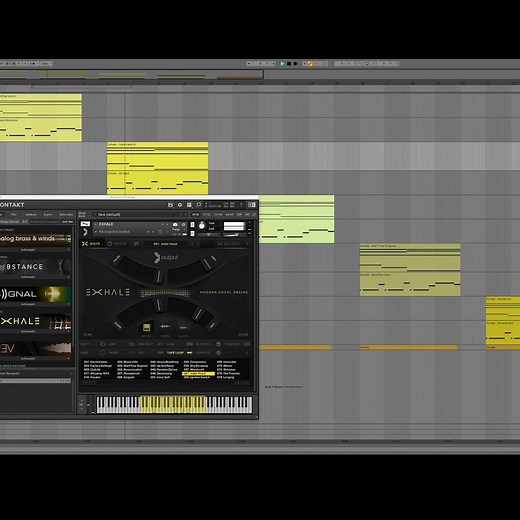Image resolution: width=520 pixels, height=520 pixels.
Task: Show rack page 49-64
Action: [x=229, y=215]
